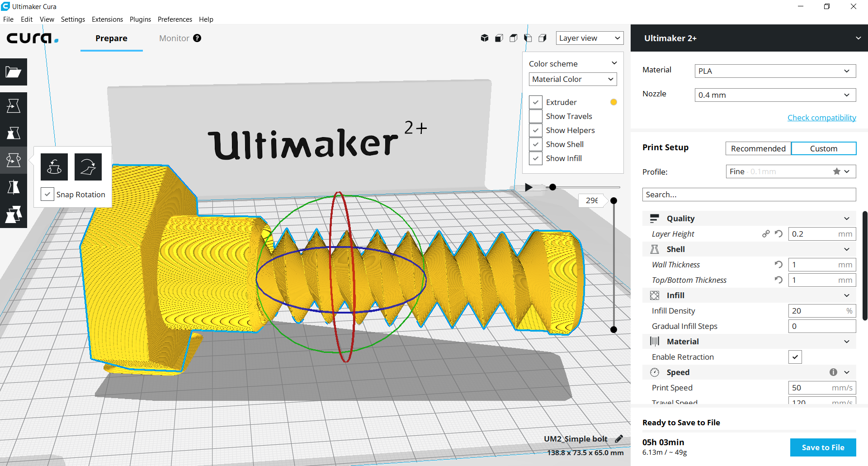868x466 pixels.
Task: Toggle Snap Rotation checkbox
Action: point(47,194)
